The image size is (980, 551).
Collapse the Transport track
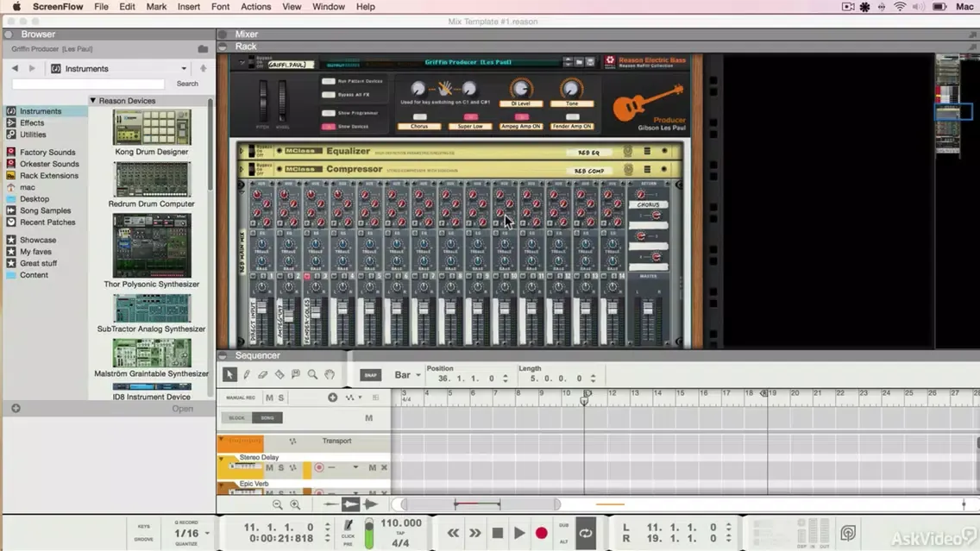tap(221, 440)
